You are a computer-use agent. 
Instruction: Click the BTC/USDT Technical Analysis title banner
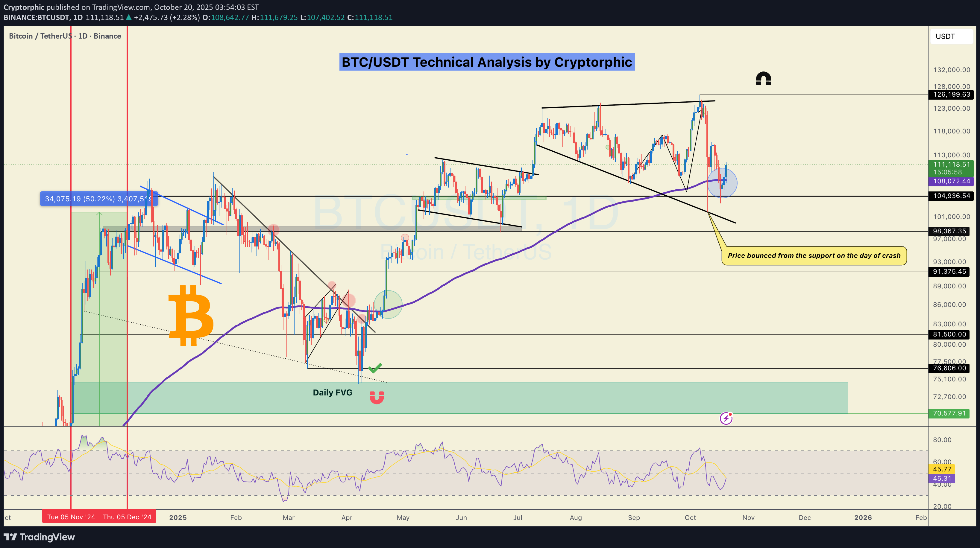[x=487, y=62]
